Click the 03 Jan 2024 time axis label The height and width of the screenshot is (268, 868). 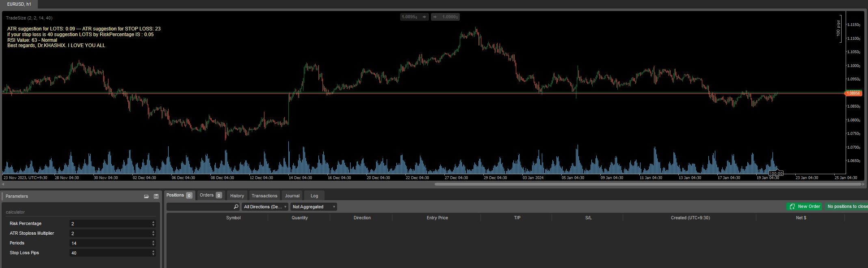pos(533,177)
